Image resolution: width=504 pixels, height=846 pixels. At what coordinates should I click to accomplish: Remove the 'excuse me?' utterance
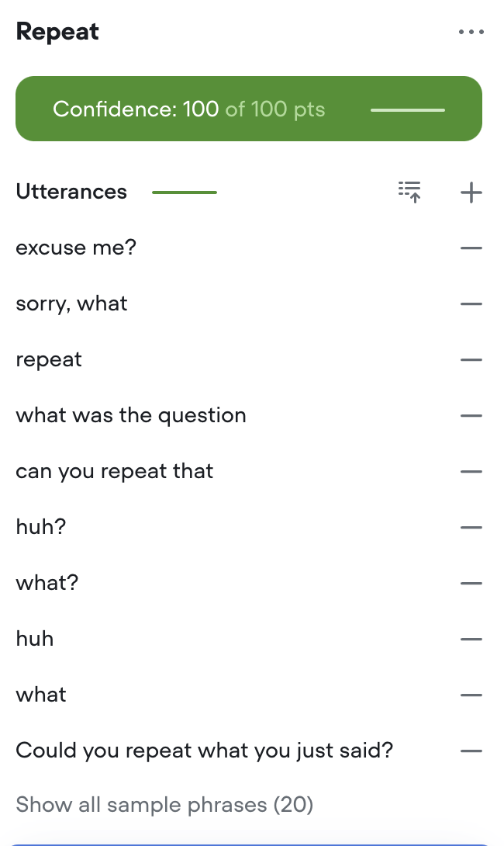tap(471, 248)
